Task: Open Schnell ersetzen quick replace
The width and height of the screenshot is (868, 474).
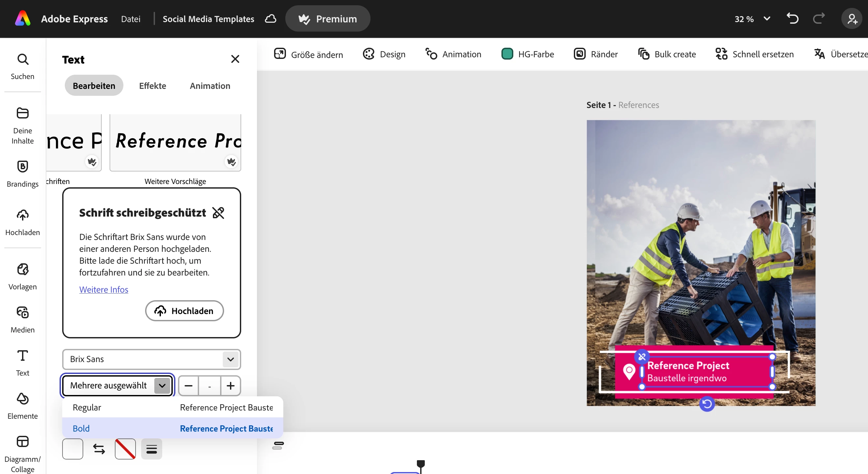Action: 754,54
